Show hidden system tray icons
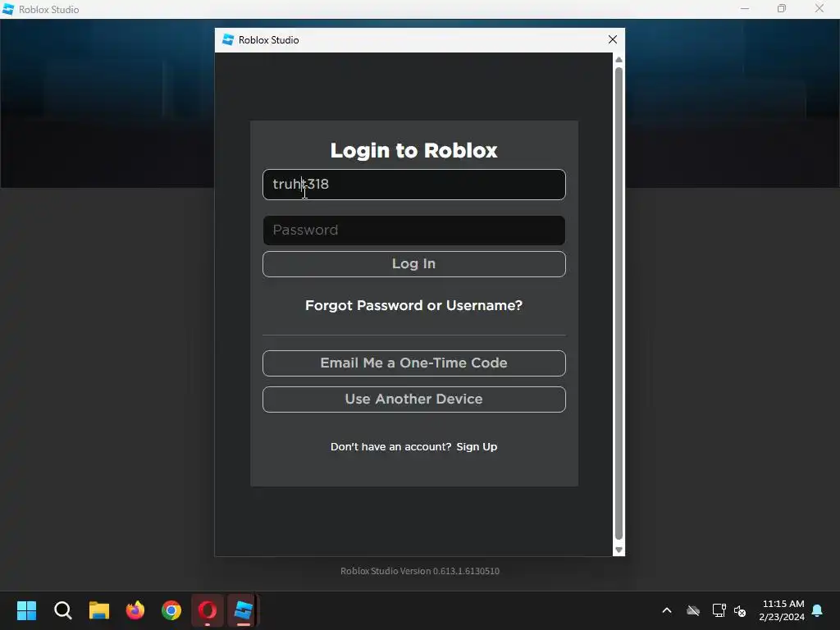The image size is (840, 630). [x=667, y=610]
